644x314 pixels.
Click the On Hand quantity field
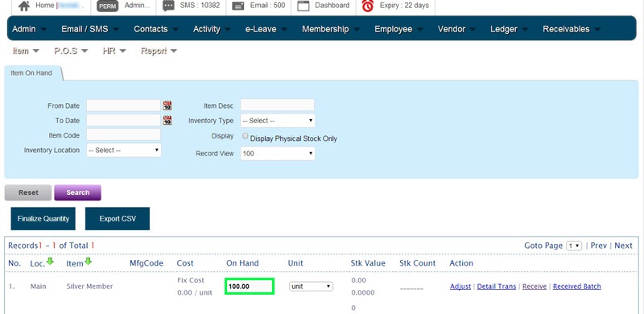250,287
